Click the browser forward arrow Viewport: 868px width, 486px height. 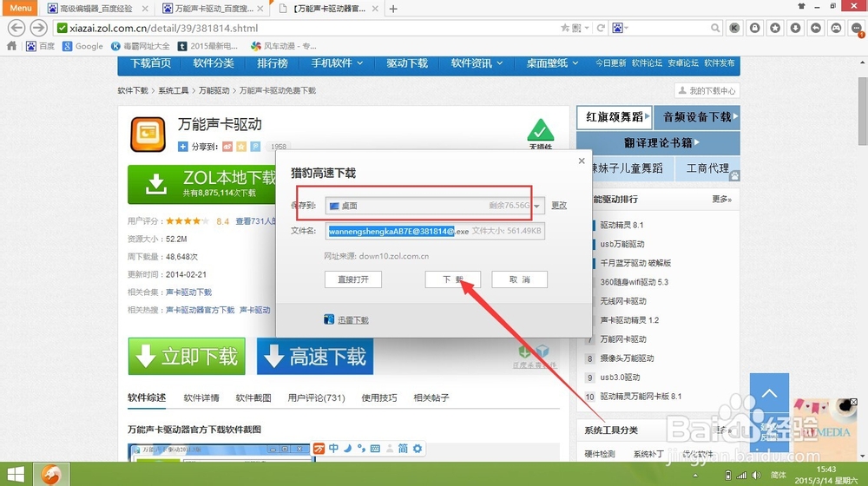tap(38, 28)
